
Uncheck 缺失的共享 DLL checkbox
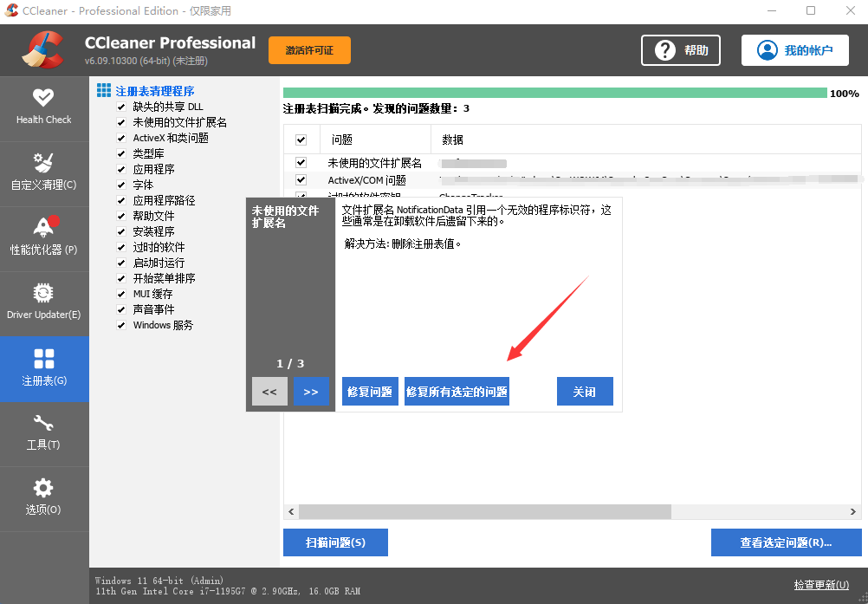[121, 107]
